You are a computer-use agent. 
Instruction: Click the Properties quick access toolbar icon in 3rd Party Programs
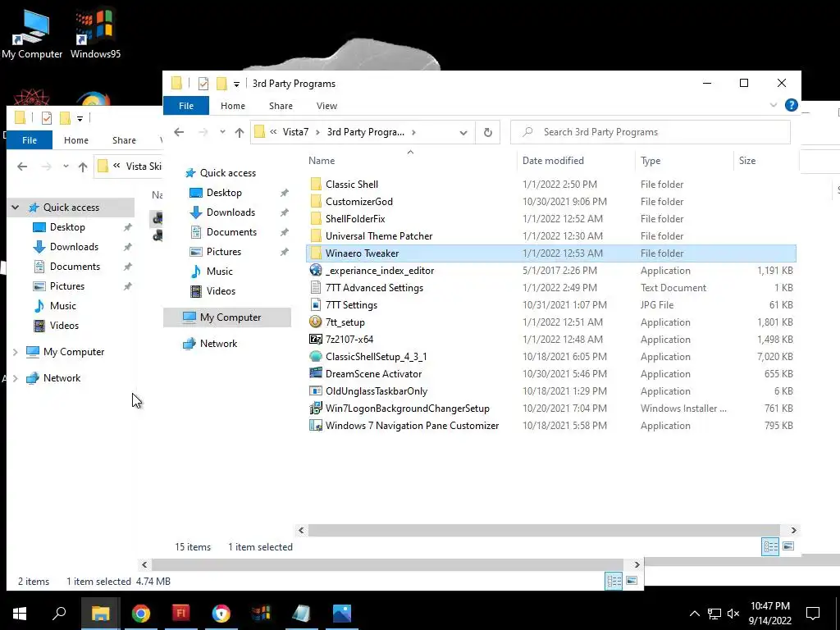coord(203,84)
